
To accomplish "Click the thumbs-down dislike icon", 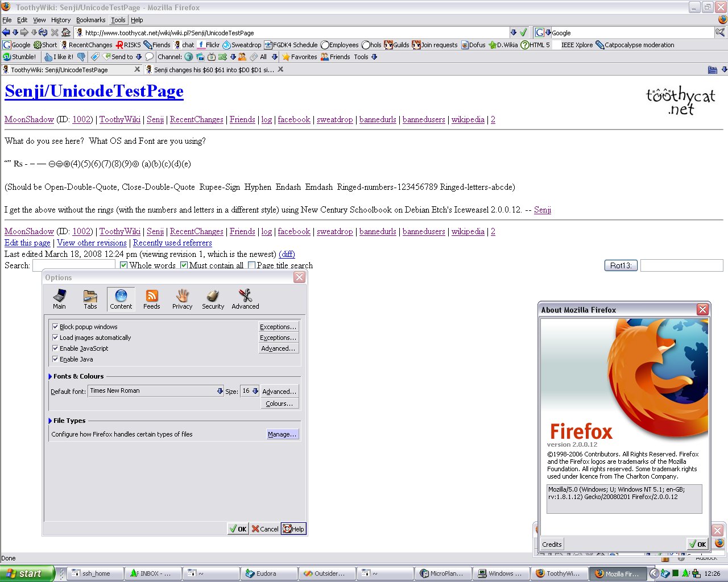I will (81, 57).
